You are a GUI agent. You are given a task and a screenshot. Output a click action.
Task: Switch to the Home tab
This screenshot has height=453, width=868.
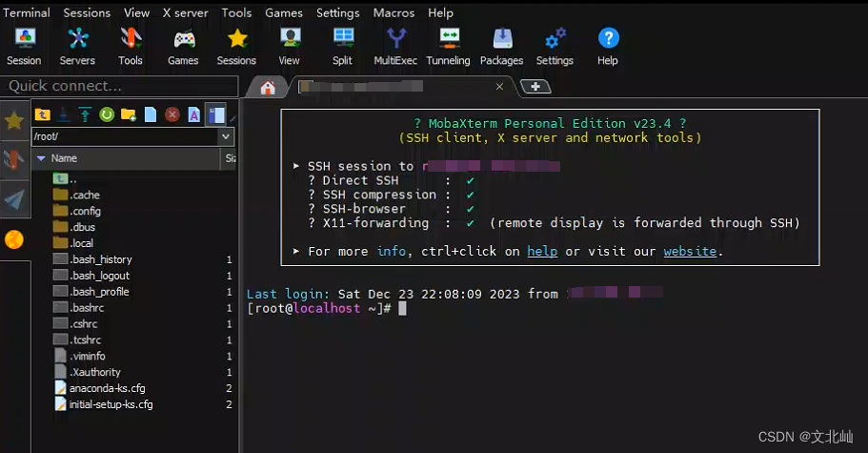click(x=268, y=87)
